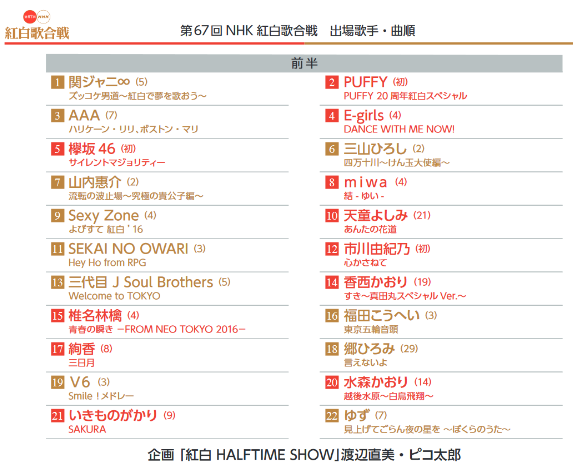Click the number 22 badge for ゆず
This screenshot has width=573, height=469.
coord(332,416)
